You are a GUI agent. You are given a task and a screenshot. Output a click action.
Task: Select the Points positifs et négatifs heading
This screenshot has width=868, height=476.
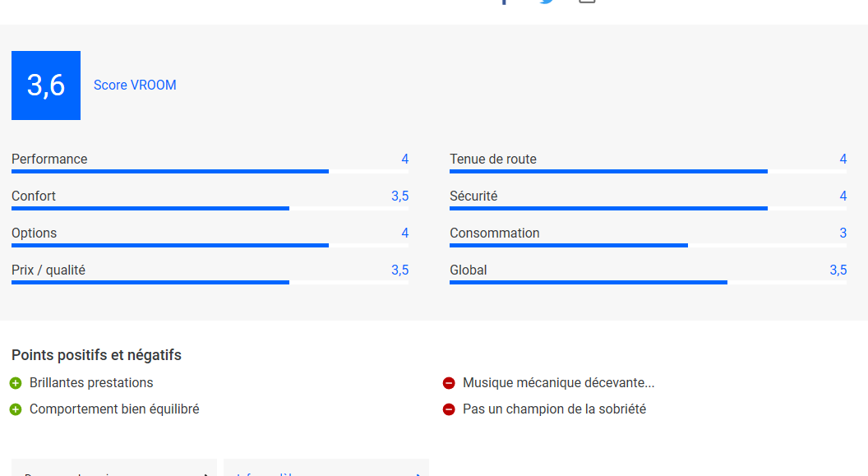(96, 355)
